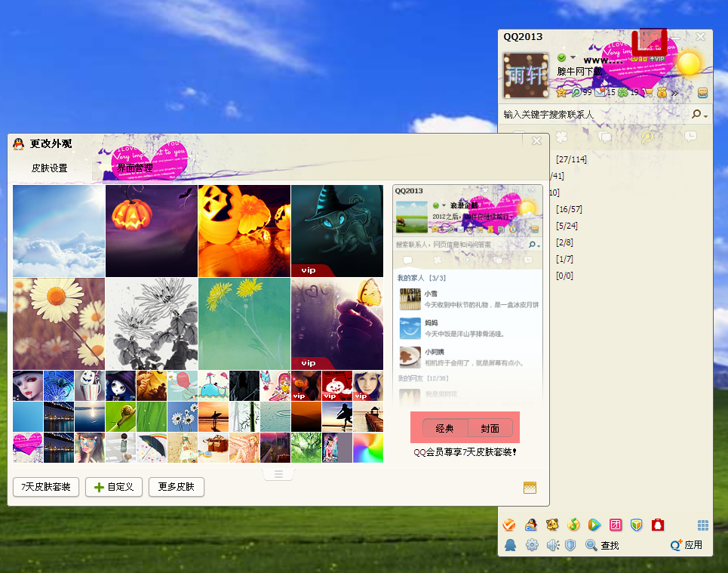Screen dimensions: 728x573
Task: Choose the blue whale cartoon skin
Action: point(213,386)
